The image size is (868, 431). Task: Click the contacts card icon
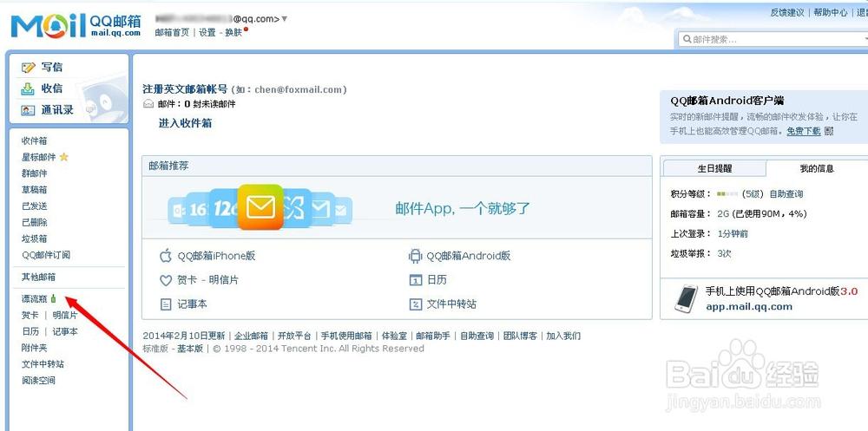[29, 110]
